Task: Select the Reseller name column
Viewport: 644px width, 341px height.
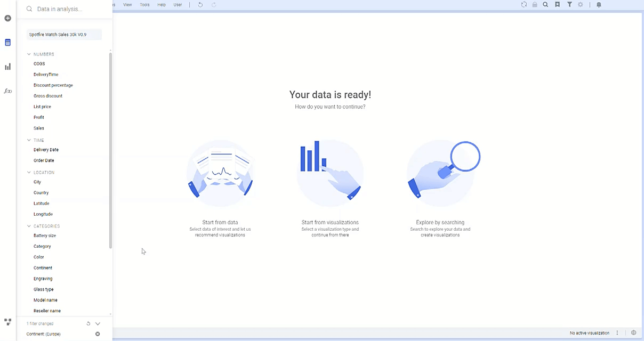Action: pos(47,311)
